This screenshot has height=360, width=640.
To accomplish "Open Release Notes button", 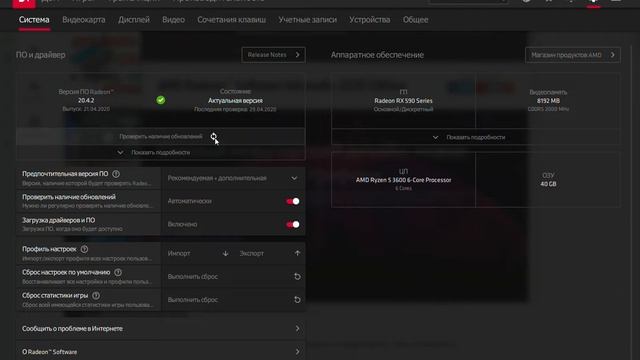I will tap(273, 55).
